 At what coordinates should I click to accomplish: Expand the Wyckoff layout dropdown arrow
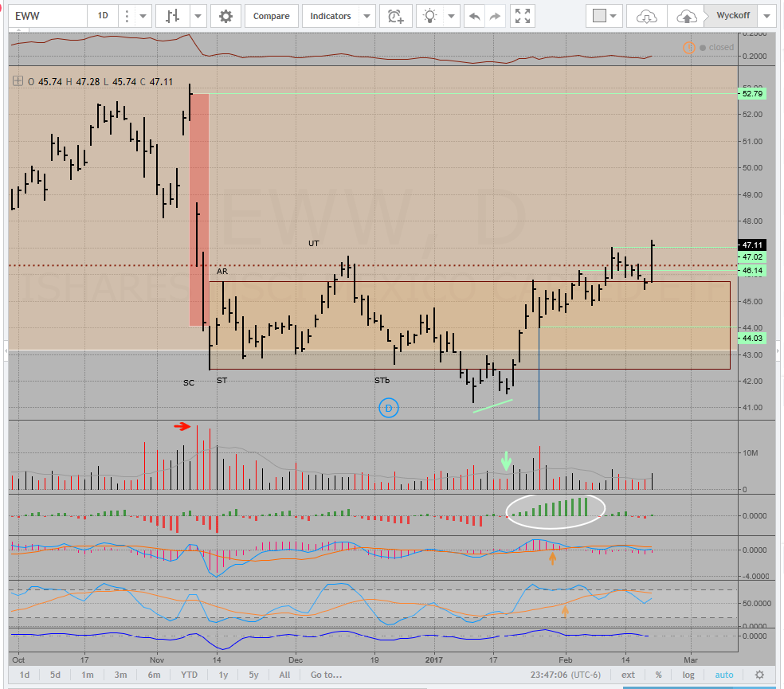coord(766,16)
